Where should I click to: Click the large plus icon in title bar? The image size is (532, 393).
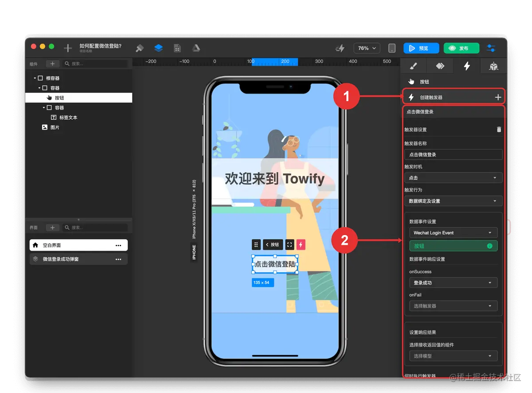(68, 48)
